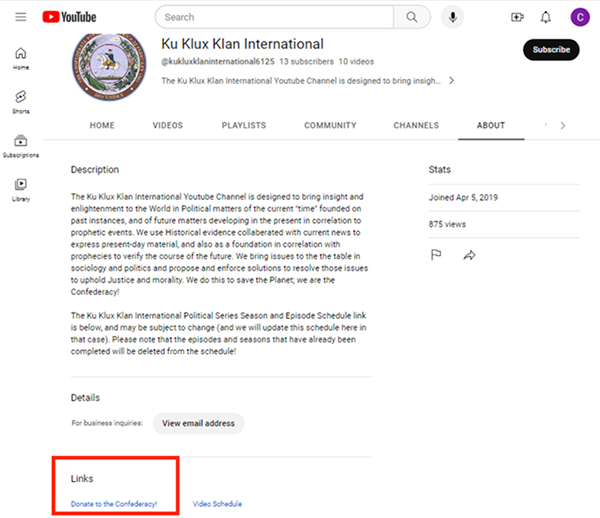Switch to the VIDEOS tab
This screenshot has width=600, height=518.
click(168, 126)
